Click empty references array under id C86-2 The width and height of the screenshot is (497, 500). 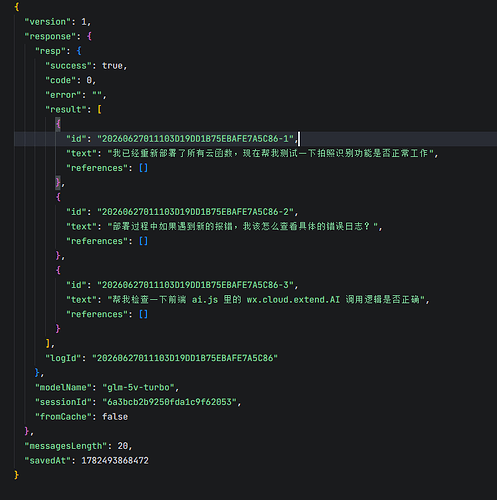143,241
